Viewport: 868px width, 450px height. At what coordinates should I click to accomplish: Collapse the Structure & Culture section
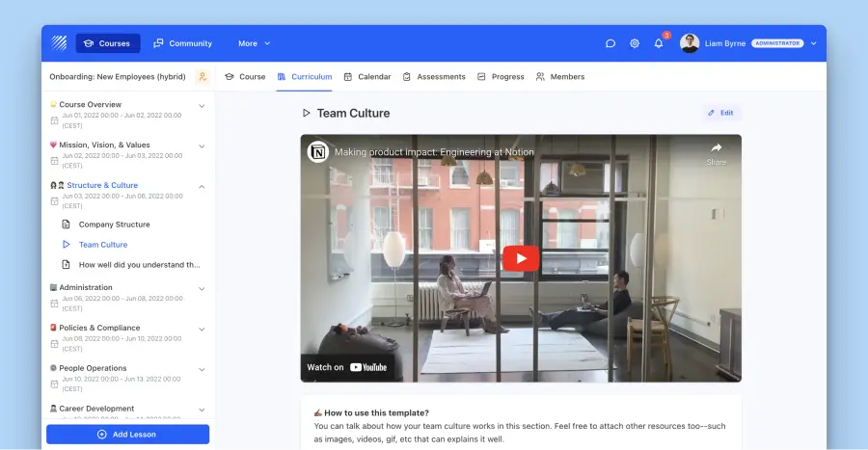point(203,186)
